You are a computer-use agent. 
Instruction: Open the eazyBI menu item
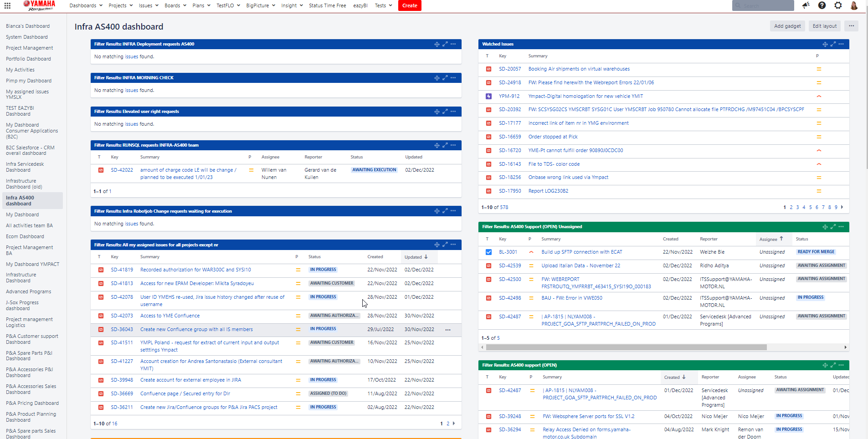click(360, 5)
